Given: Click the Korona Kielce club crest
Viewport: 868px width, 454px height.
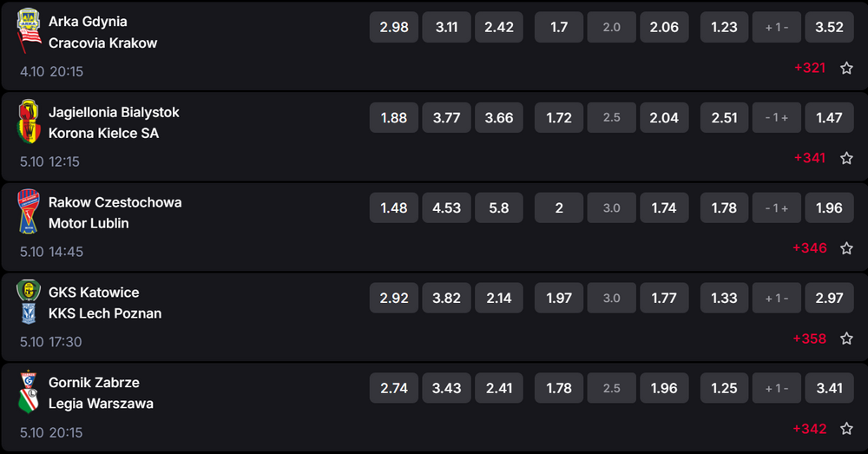Looking at the screenshot, I should point(29,132).
